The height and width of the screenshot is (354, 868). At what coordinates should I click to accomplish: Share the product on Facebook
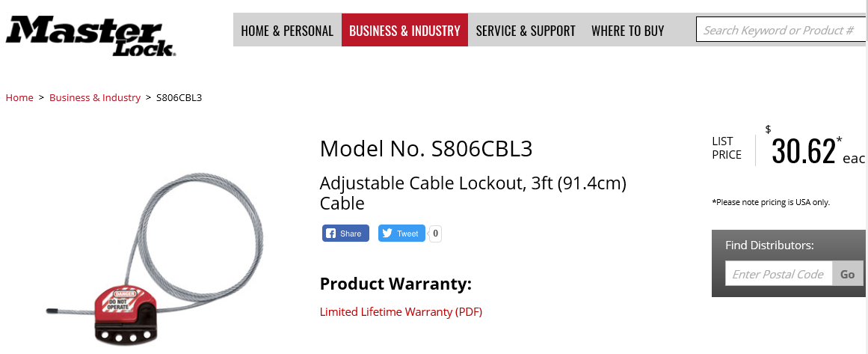point(345,234)
